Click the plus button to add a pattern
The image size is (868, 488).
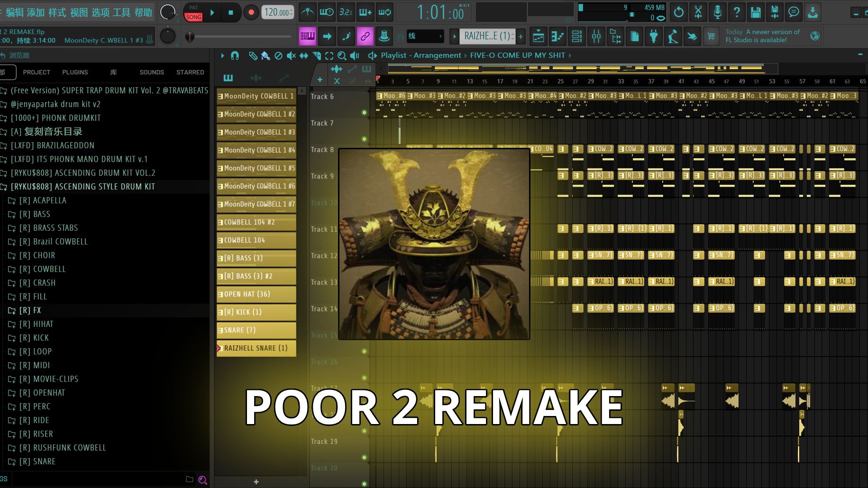tap(521, 36)
